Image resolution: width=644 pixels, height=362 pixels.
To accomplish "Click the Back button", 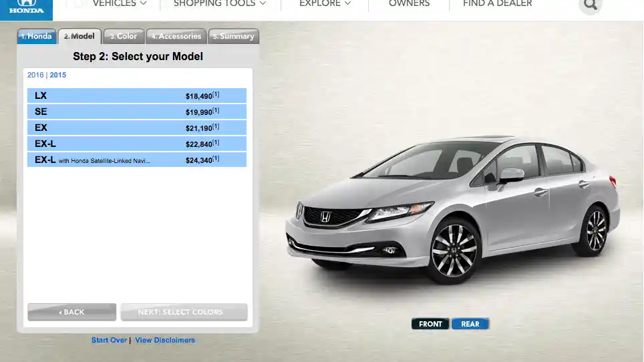I will [72, 312].
